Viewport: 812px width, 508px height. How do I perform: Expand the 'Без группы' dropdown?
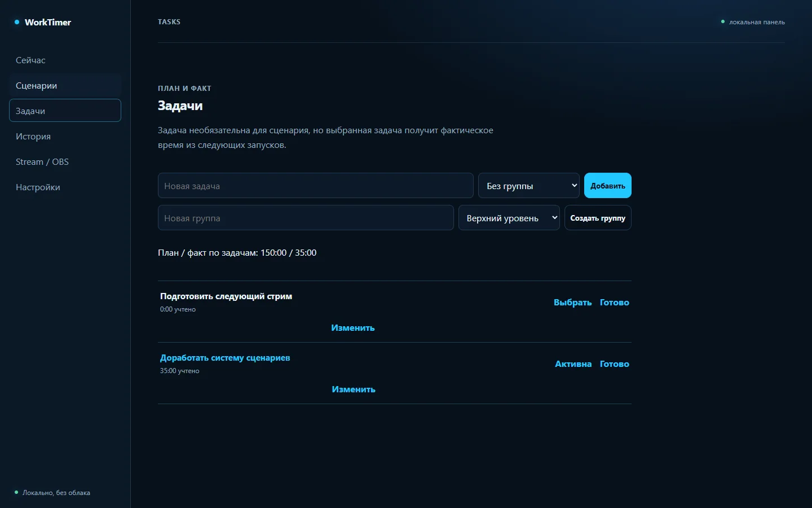[x=529, y=186]
